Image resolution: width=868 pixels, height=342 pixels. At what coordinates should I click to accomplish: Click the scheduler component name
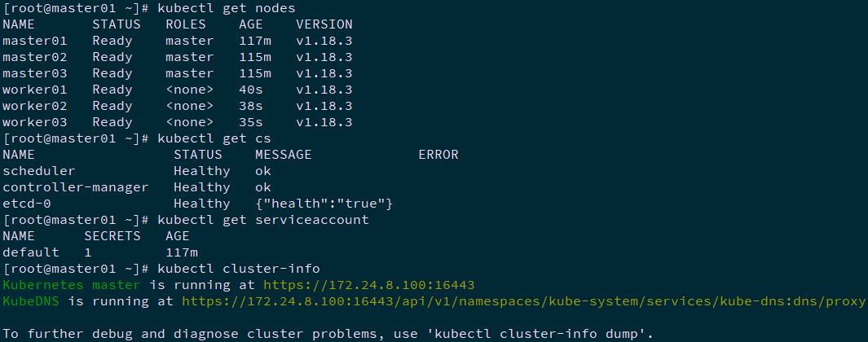coord(39,171)
